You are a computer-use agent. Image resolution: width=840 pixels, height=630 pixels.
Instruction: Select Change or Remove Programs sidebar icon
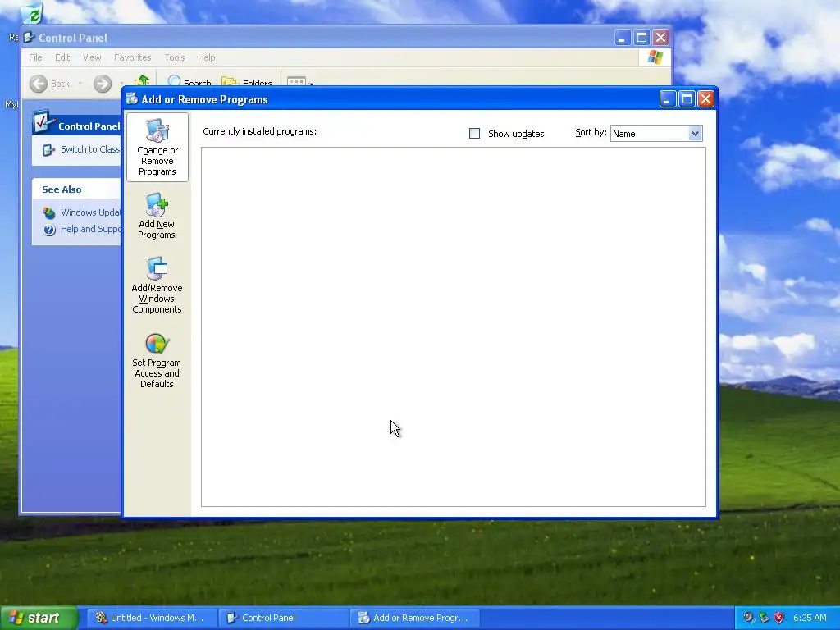pyautogui.click(x=157, y=148)
